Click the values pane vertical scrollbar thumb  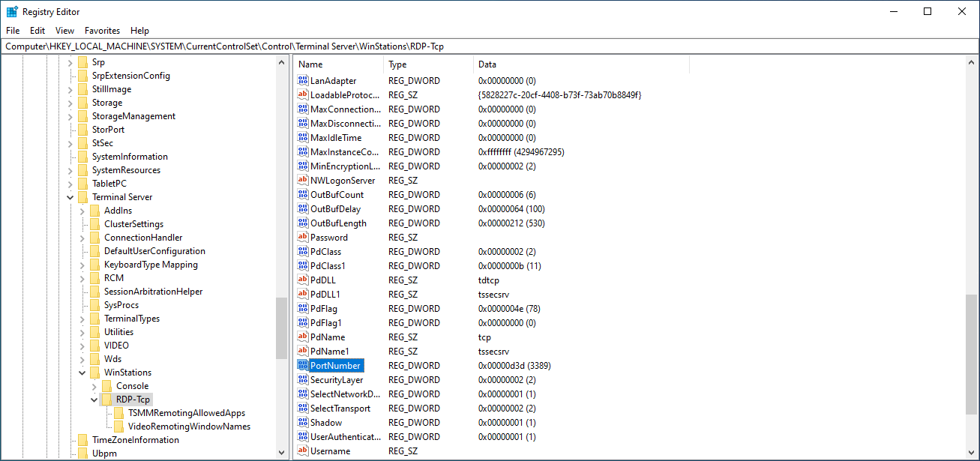click(x=972, y=353)
